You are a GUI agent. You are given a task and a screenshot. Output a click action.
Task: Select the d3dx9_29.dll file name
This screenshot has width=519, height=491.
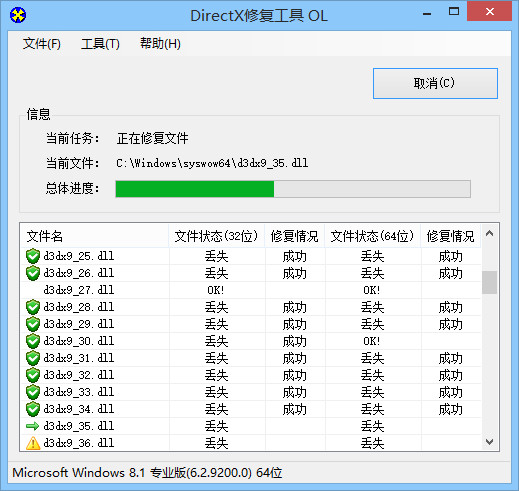click(79, 324)
